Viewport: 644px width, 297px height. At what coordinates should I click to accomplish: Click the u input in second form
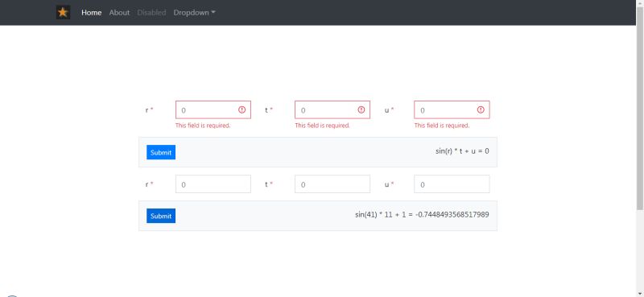(452, 184)
